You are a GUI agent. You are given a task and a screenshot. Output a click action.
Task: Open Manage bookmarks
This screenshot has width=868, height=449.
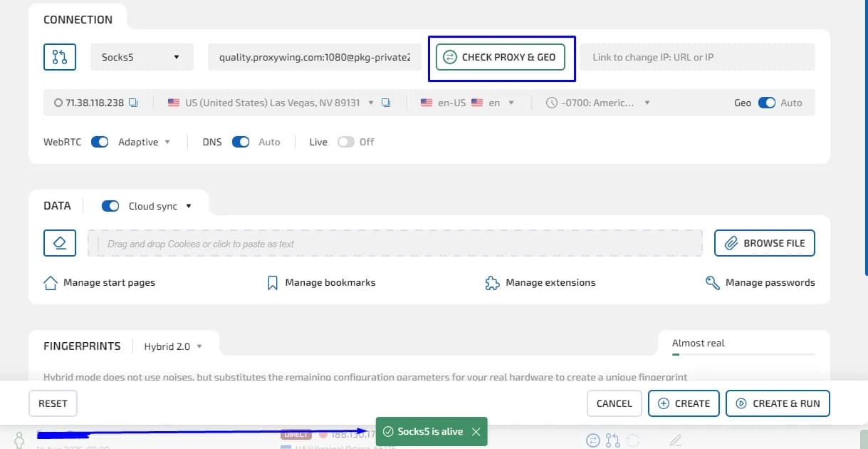[330, 282]
